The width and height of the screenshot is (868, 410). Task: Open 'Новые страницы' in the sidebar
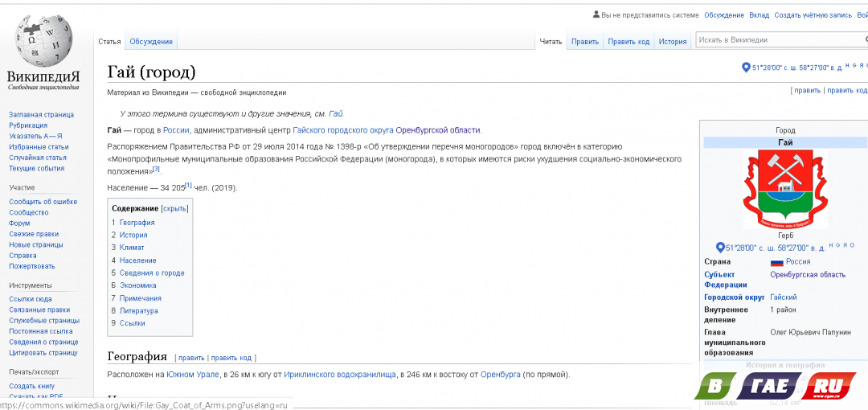click(x=36, y=244)
